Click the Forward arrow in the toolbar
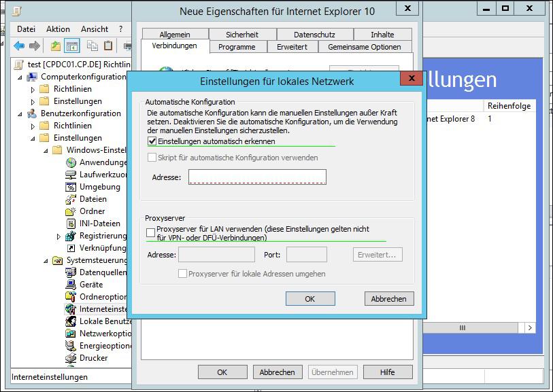Image resolution: width=553 pixels, height=392 pixels. click(34, 46)
